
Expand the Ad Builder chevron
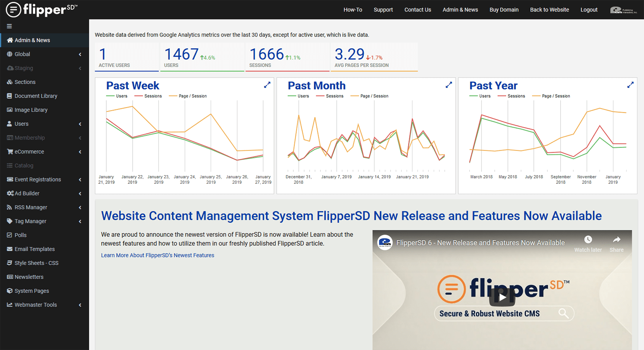click(80, 194)
